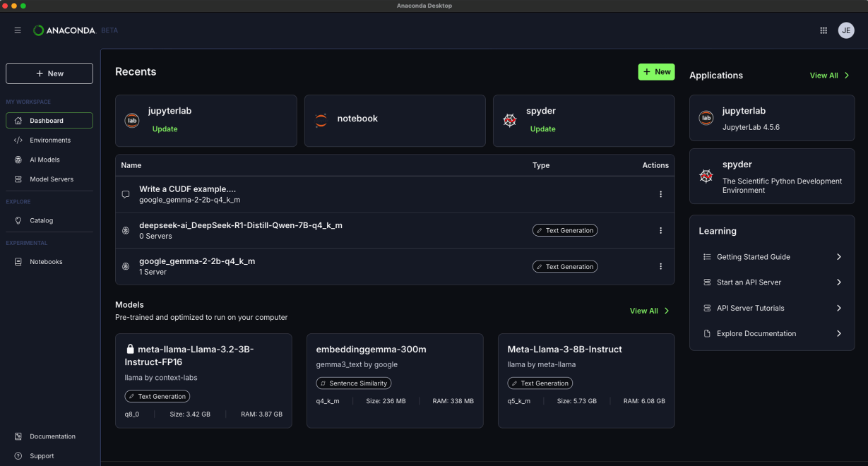Open the hamburger menu icon

tap(18, 30)
